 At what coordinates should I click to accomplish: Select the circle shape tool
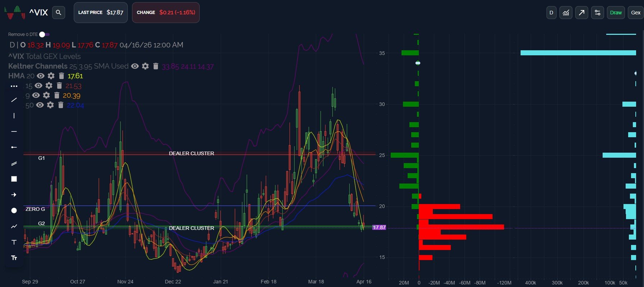(14, 210)
